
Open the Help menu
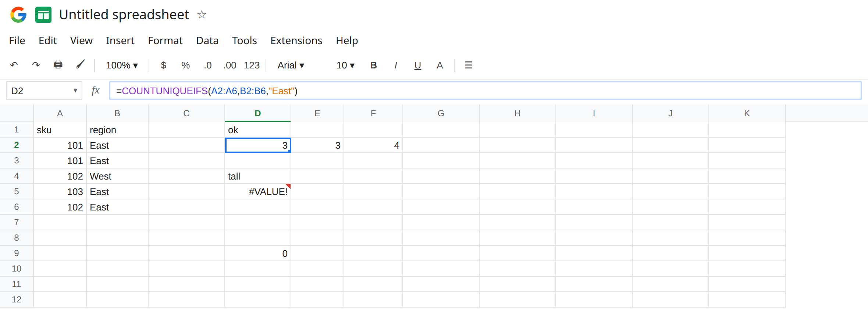pyautogui.click(x=347, y=40)
